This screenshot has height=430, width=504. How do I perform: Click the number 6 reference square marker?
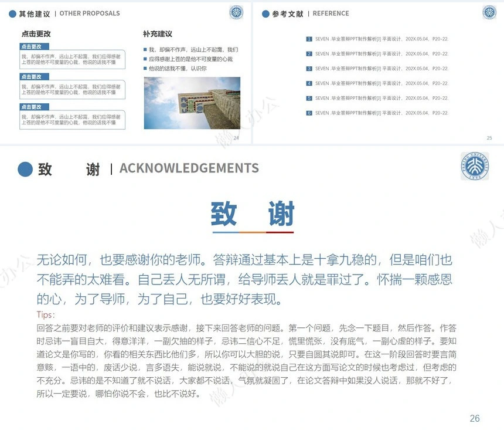309,113
